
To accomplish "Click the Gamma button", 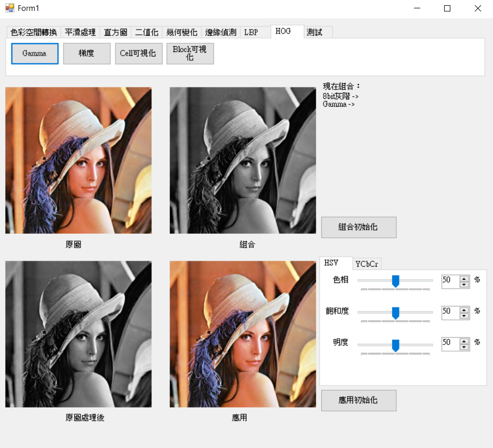I will click(x=35, y=54).
